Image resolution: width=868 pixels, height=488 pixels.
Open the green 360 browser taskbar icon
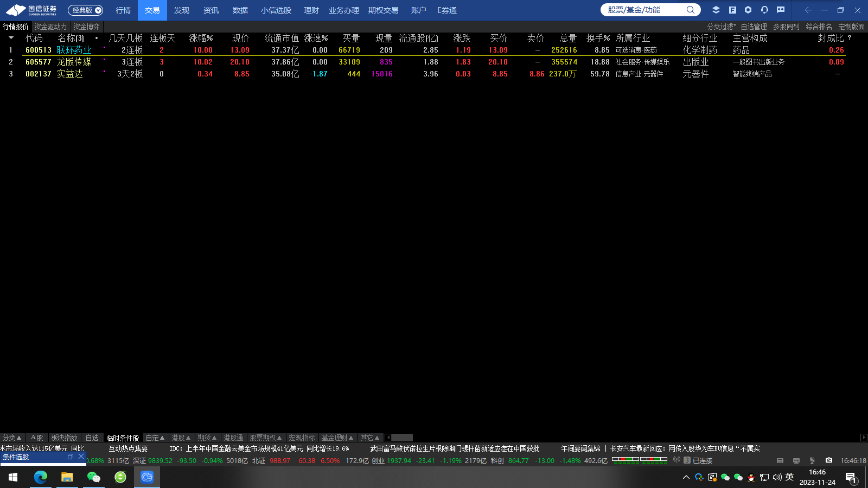(120, 477)
